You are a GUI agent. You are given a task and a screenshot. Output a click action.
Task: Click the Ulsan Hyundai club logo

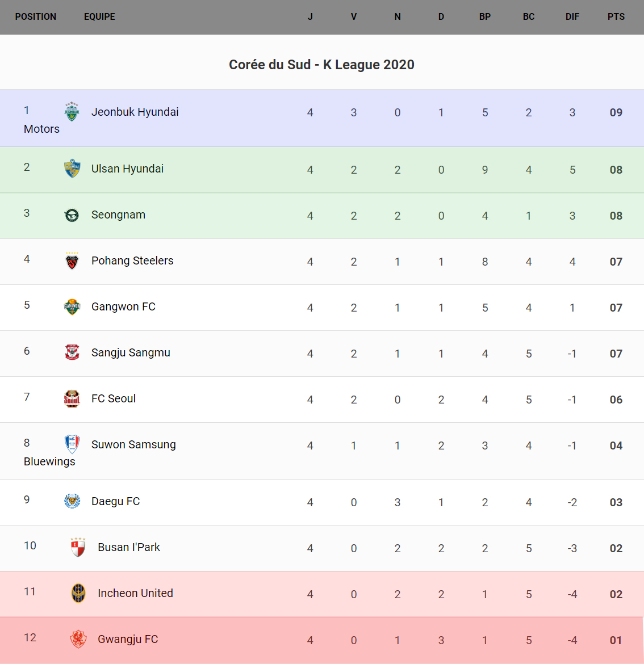click(x=72, y=169)
